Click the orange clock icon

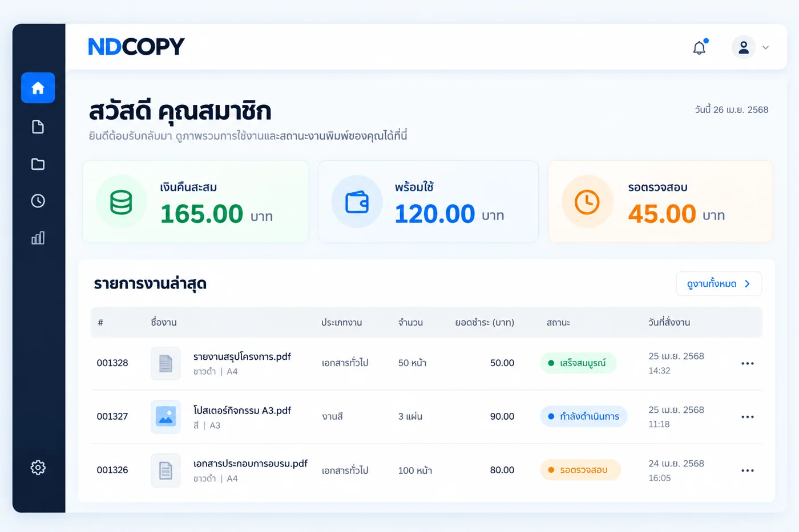click(x=587, y=202)
